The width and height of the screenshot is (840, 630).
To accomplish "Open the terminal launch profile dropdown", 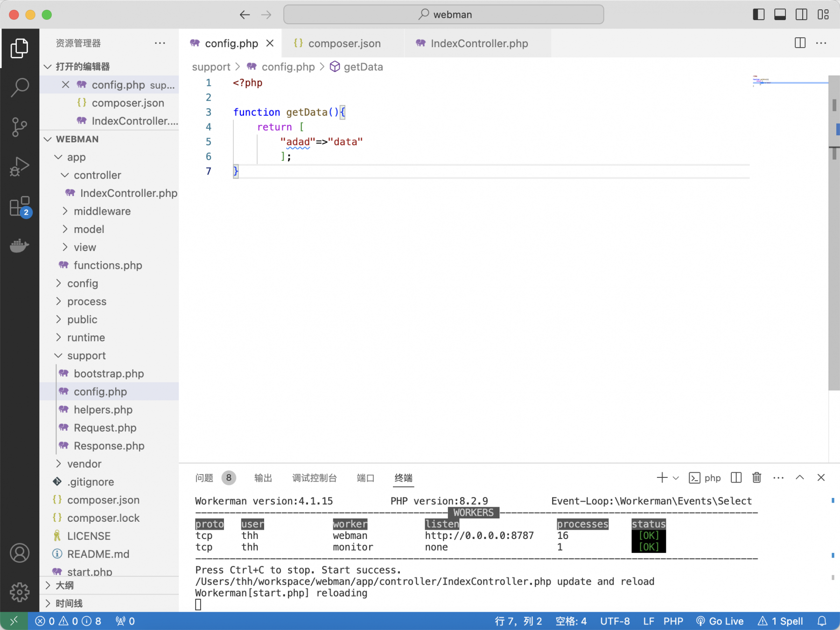I will (x=676, y=478).
